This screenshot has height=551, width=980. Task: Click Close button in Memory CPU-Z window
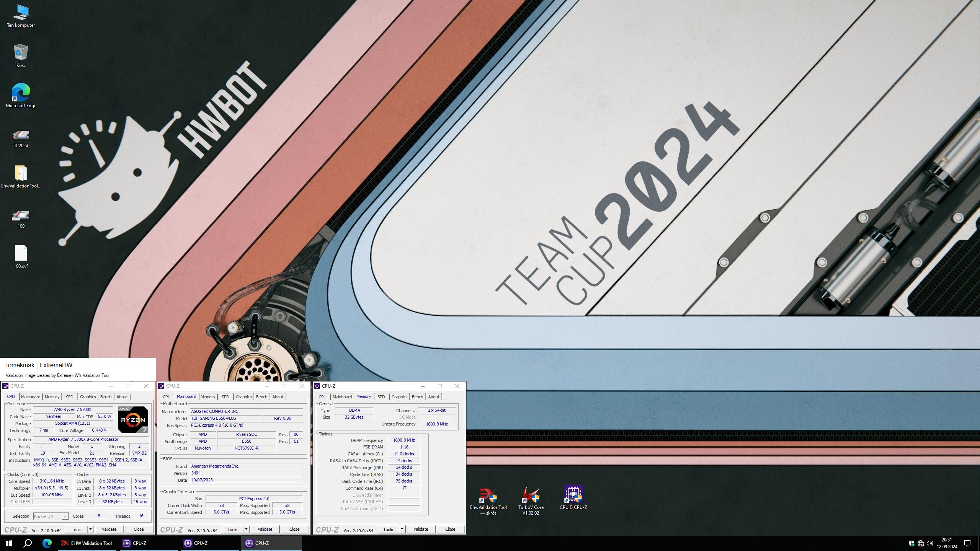[450, 529]
